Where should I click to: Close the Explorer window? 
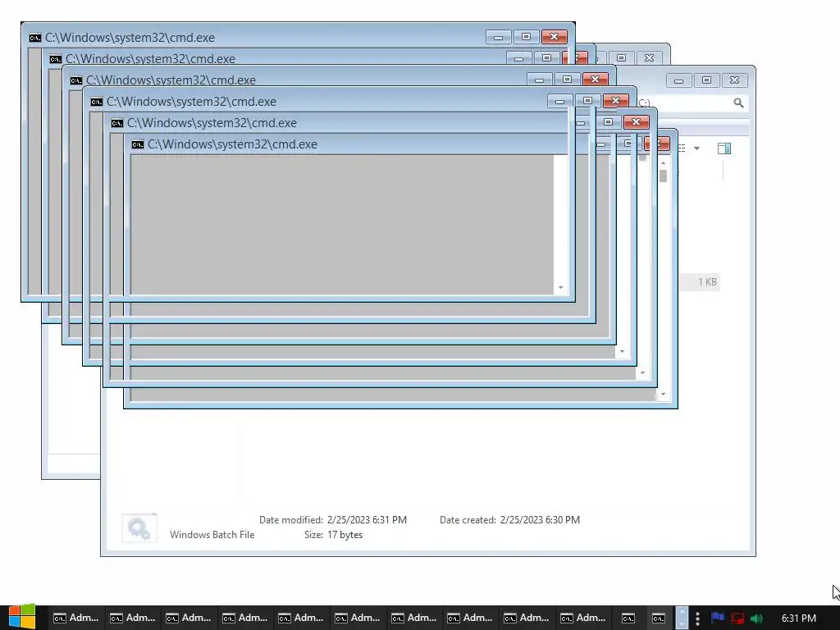pos(734,80)
